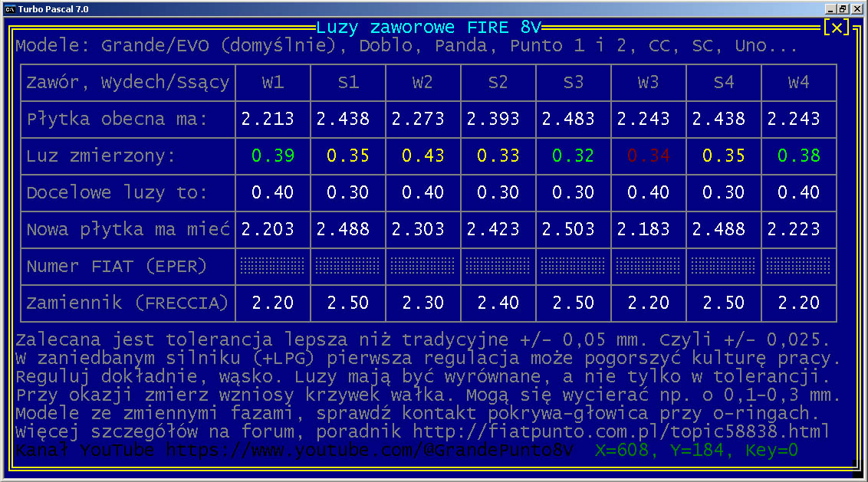Open the YouTube GrandePunto8V channel link

pos(369,450)
